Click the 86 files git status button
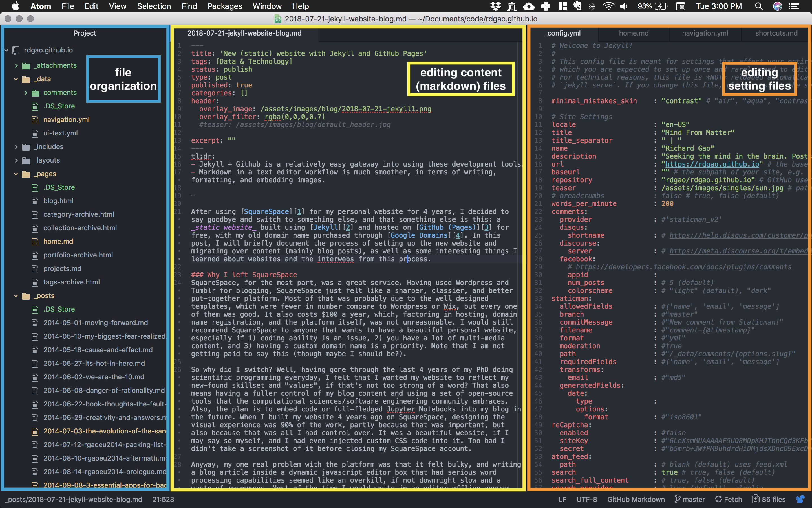Viewport: 812px width, 508px height. point(769,499)
